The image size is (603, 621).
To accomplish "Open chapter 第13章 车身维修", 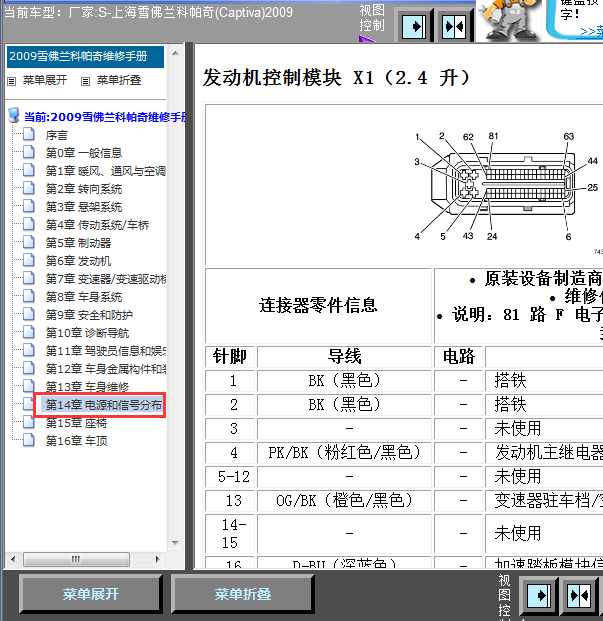I will [x=88, y=387].
